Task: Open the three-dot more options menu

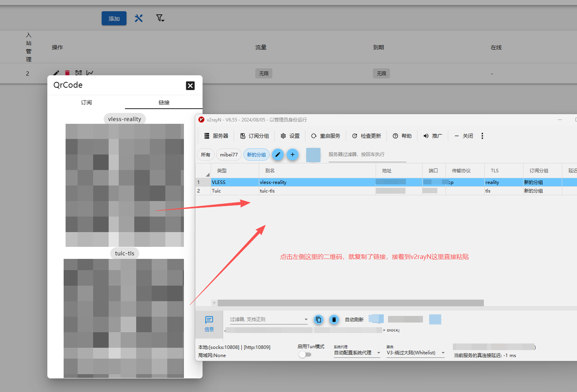Action: click(482, 136)
